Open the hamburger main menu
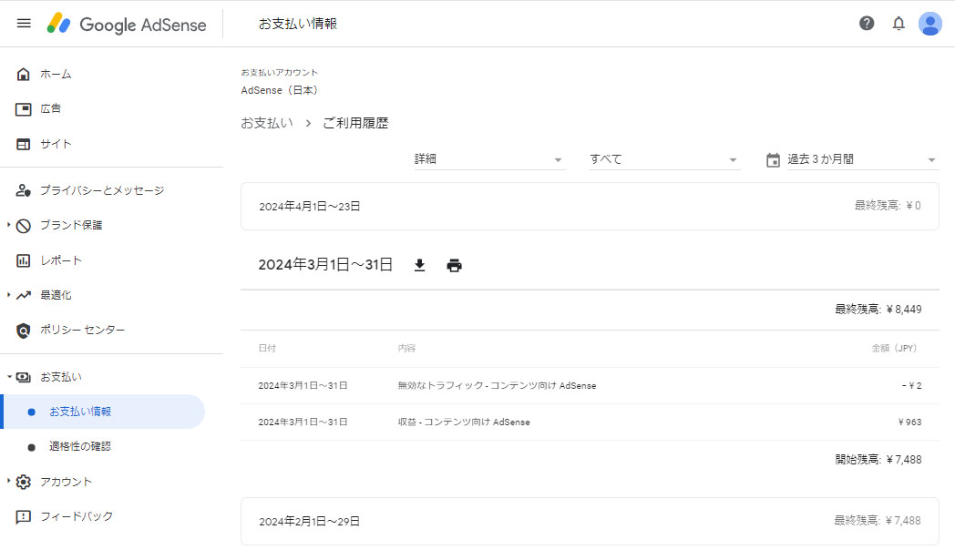Viewport: 955px width, 560px height. click(24, 24)
